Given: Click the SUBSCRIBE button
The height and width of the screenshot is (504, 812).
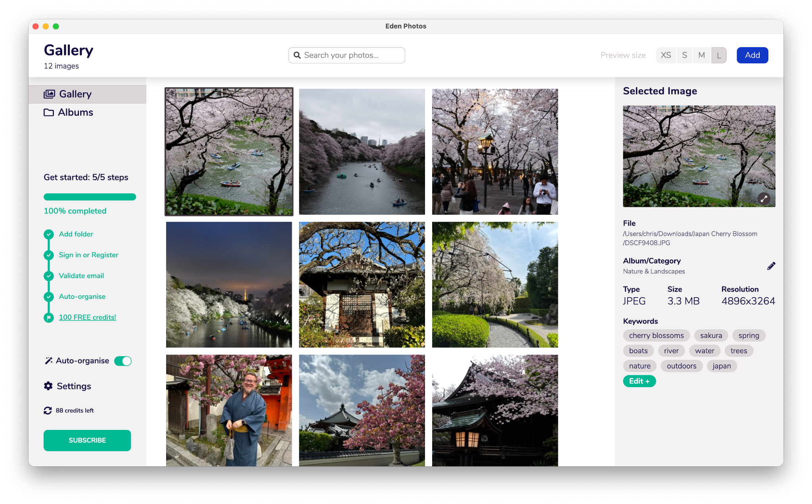Looking at the screenshot, I should pyautogui.click(x=87, y=440).
